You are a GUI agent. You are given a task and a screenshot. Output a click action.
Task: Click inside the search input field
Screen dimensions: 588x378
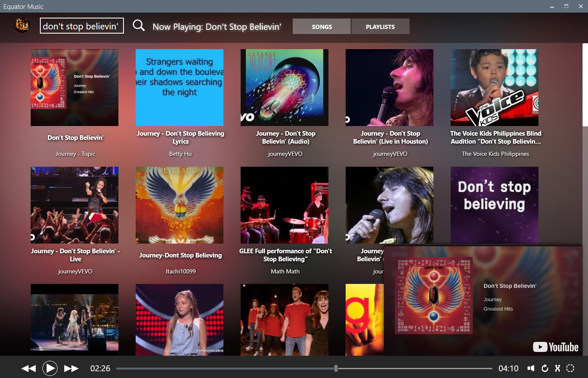(81, 26)
